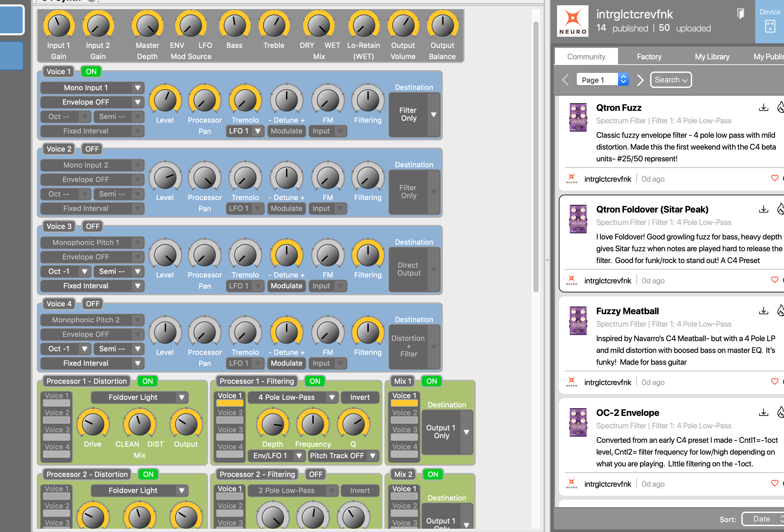The height and width of the screenshot is (532, 784).
Task: Click Modulate under Voice 4 Detune
Action: click(x=286, y=363)
